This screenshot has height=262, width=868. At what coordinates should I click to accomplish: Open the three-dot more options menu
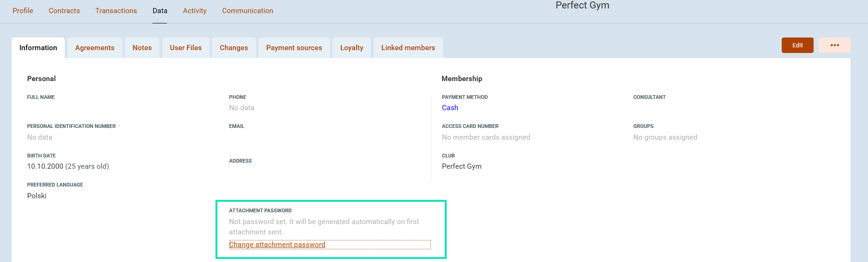click(x=834, y=45)
